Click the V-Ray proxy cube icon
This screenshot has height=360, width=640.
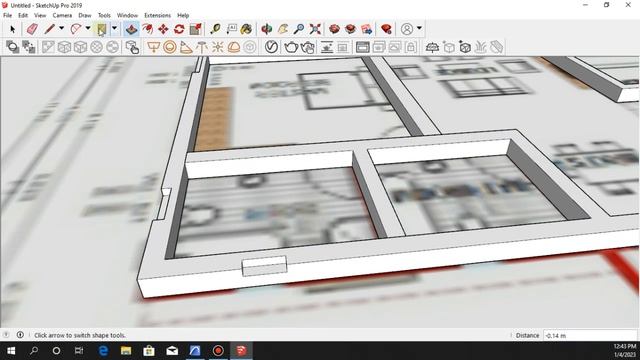[x=465, y=47]
